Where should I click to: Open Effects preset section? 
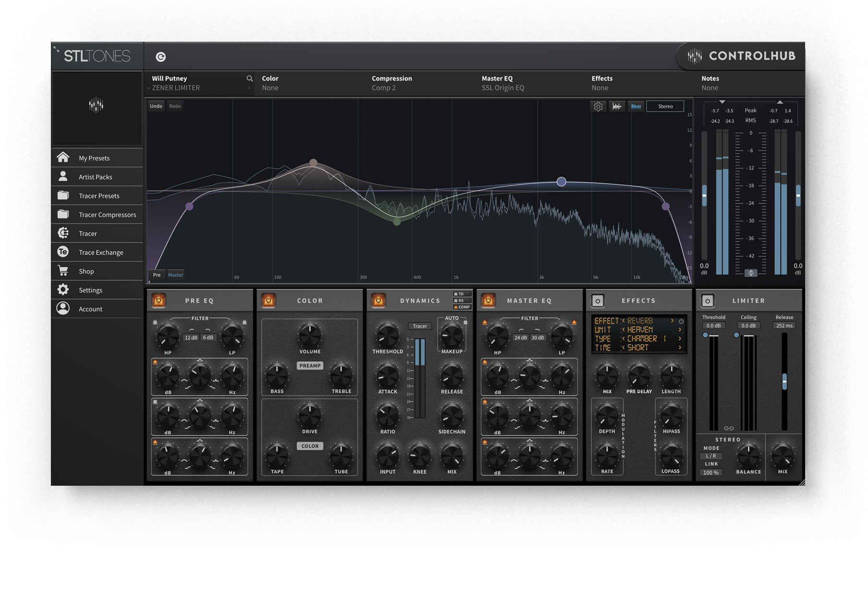click(640, 83)
